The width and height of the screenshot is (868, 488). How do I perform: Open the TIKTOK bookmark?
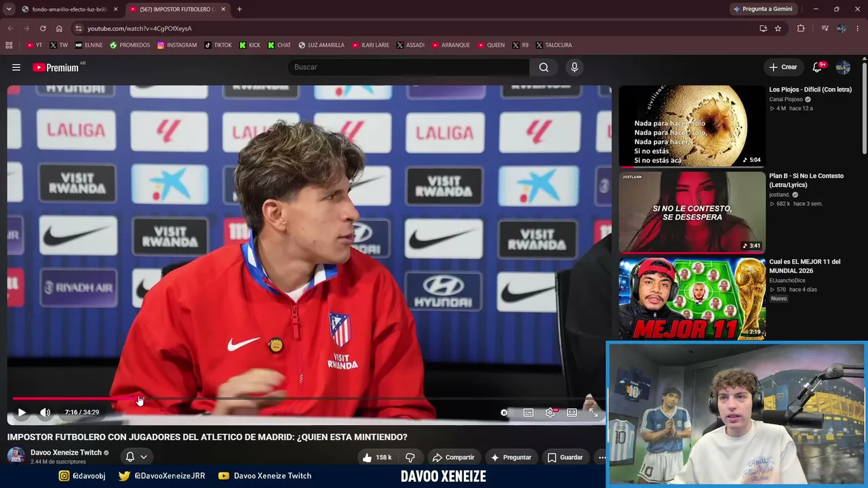click(218, 45)
